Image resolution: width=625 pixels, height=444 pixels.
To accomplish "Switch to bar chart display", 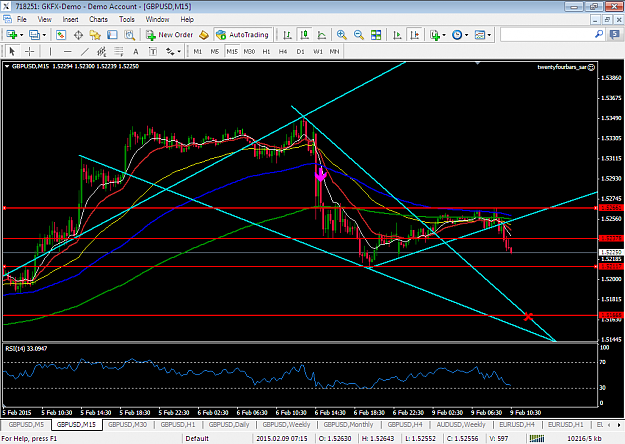I will coord(287,35).
